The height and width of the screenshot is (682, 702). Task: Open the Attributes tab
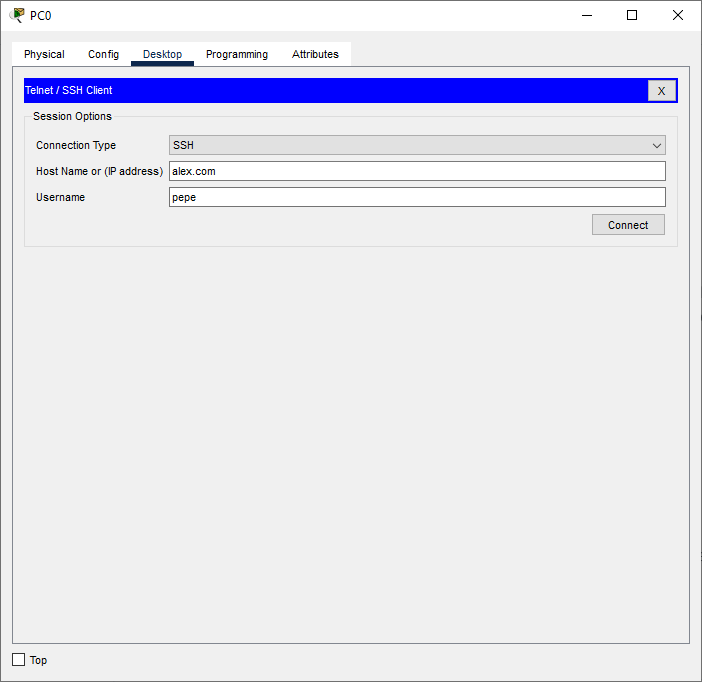click(315, 54)
